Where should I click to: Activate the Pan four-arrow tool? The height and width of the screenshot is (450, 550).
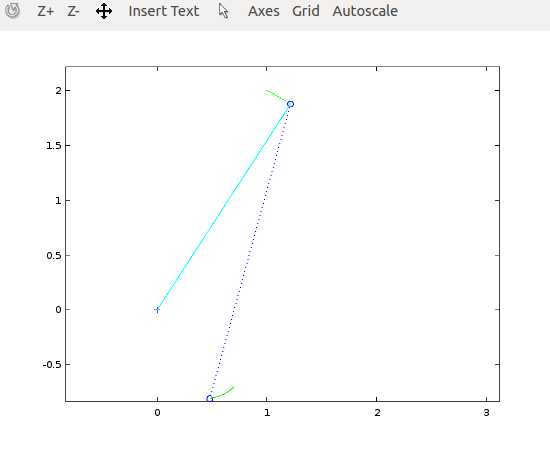[x=104, y=11]
